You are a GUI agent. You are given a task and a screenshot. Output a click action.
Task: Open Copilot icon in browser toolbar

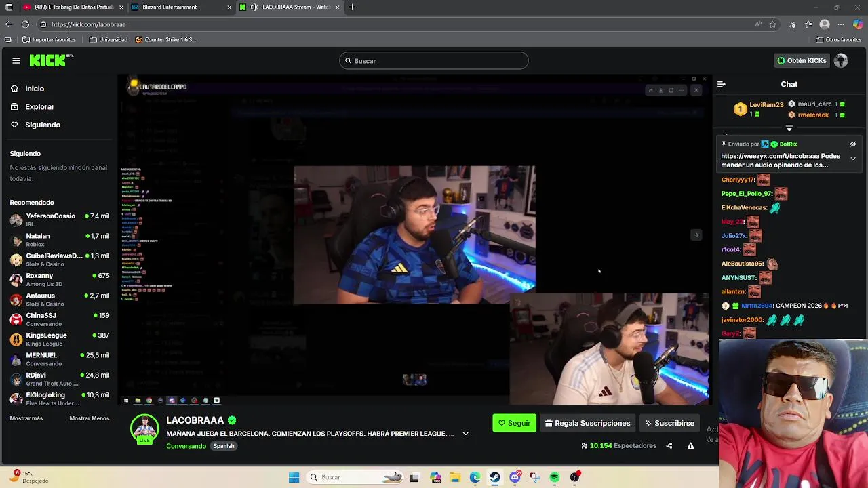point(858,24)
